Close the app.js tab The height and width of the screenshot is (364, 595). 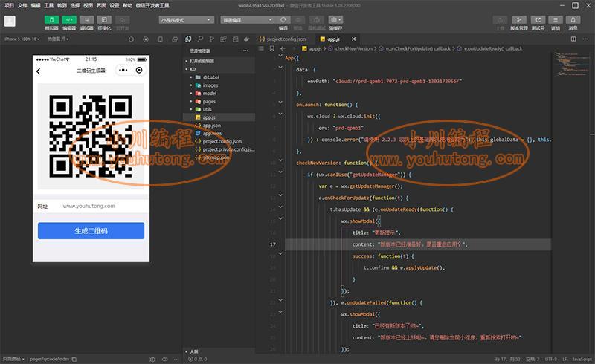point(354,39)
